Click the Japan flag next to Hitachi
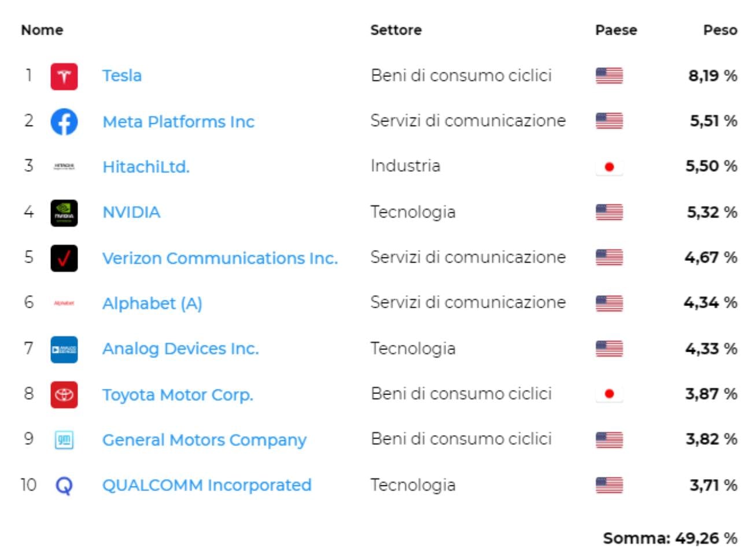The image size is (752, 560). [x=609, y=167]
